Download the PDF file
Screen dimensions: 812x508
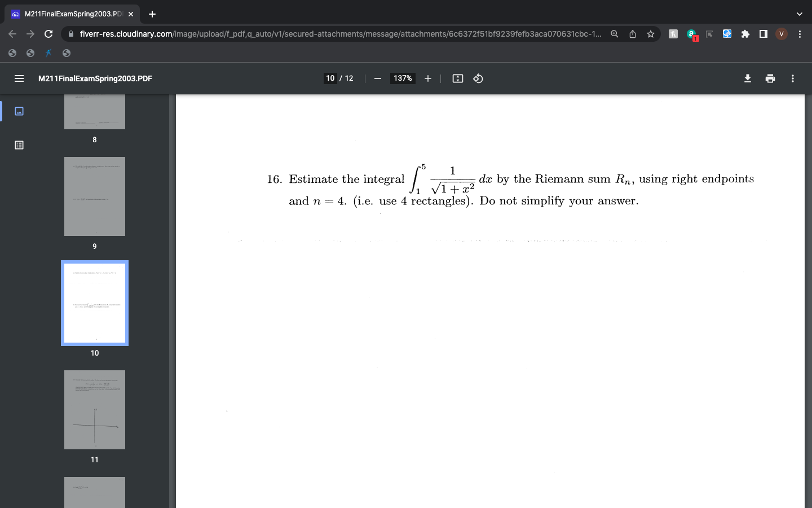(x=748, y=78)
